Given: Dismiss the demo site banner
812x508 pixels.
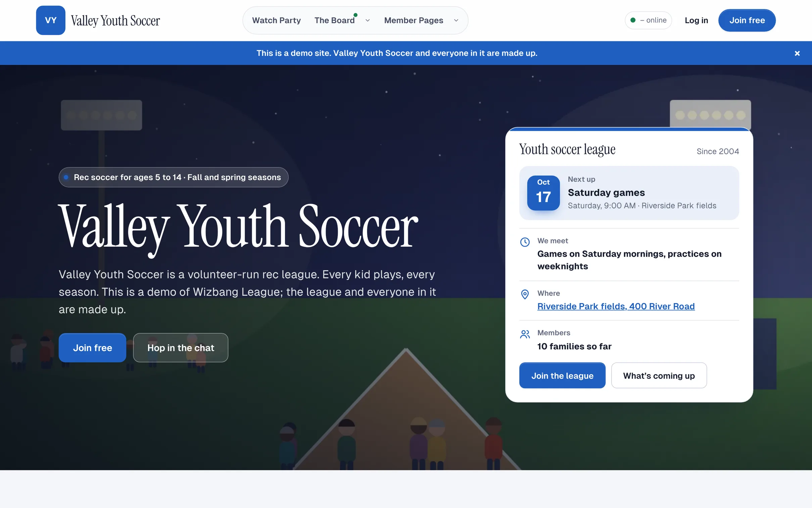Looking at the screenshot, I should (797, 53).
